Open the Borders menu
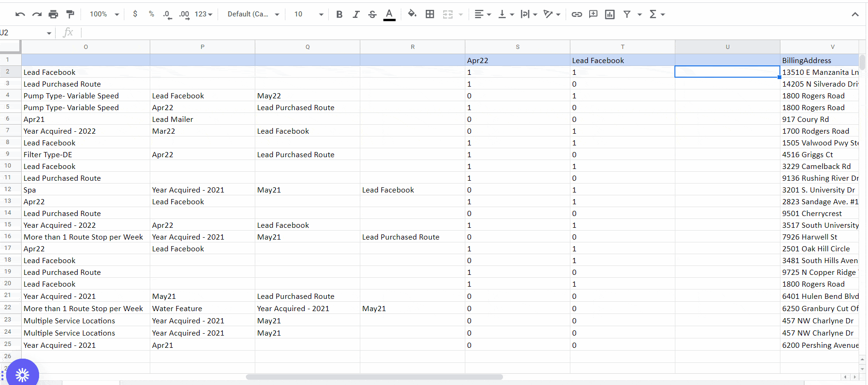This screenshot has height=385, width=868. 430,15
